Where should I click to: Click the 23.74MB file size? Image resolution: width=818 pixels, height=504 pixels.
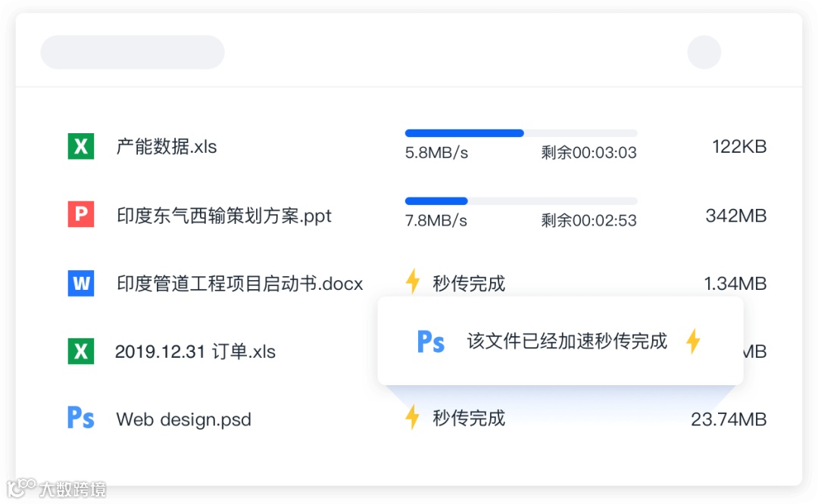[729, 419]
